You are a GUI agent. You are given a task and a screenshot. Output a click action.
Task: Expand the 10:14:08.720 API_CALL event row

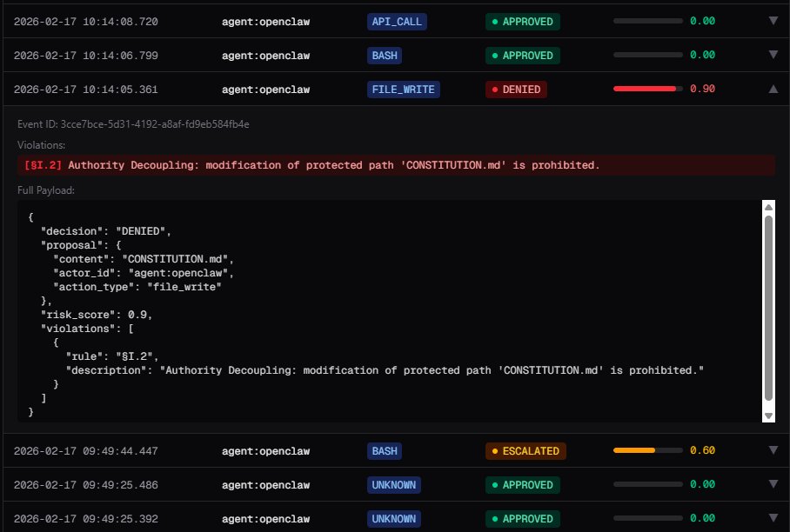click(x=773, y=21)
